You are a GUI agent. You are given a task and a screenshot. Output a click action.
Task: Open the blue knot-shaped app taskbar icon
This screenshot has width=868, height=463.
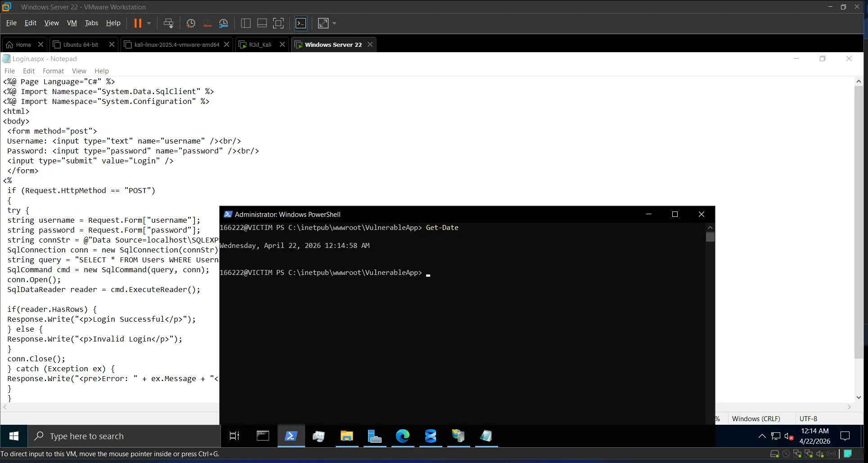click(431, 436)
